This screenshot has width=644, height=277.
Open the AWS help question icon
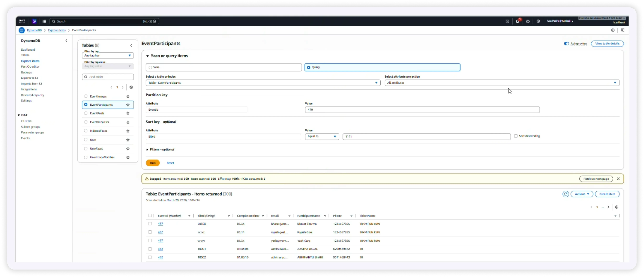(x=528, y=21)
